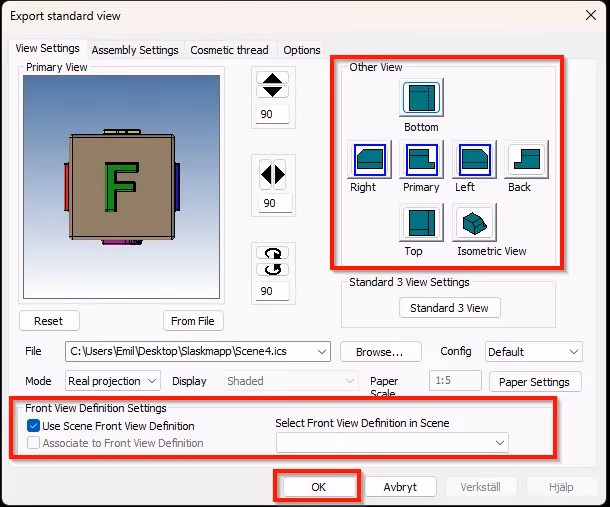Toggle the Right view icon
Image resolution: width=610 pixels, height=507 pixels.
tap(369, 160)
